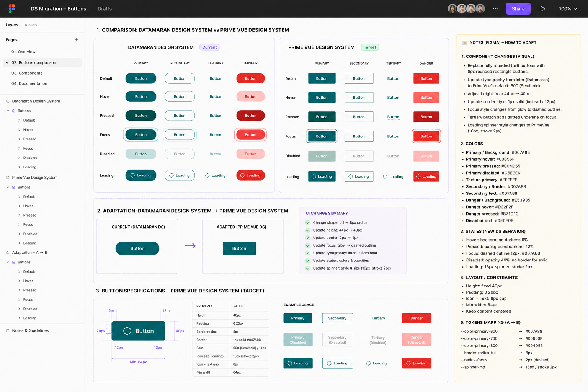
Task: Select Adaptation – A → B frame icon
Action: click(x=8, y=253)
